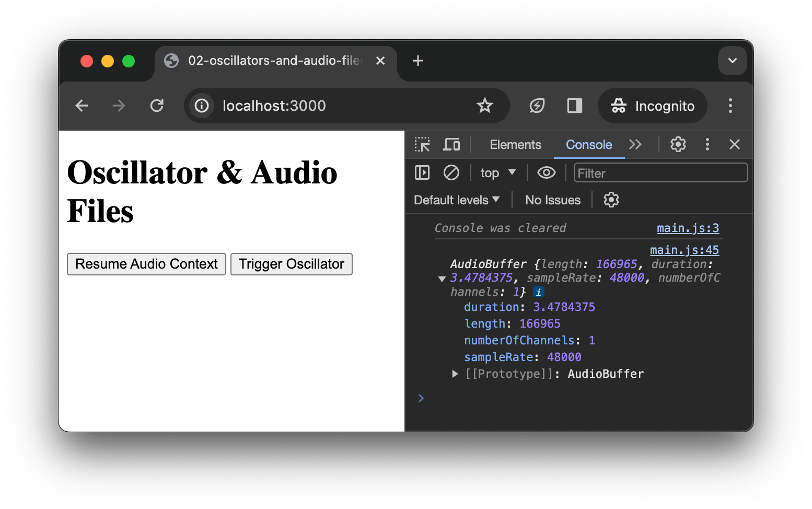Bookmark this page with the star

tap(485, 106)
